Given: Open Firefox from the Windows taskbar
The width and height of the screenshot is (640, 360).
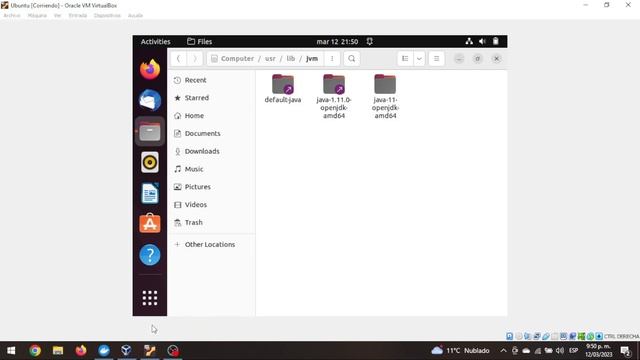Looking at the screenshot, I should click(81, 351).
